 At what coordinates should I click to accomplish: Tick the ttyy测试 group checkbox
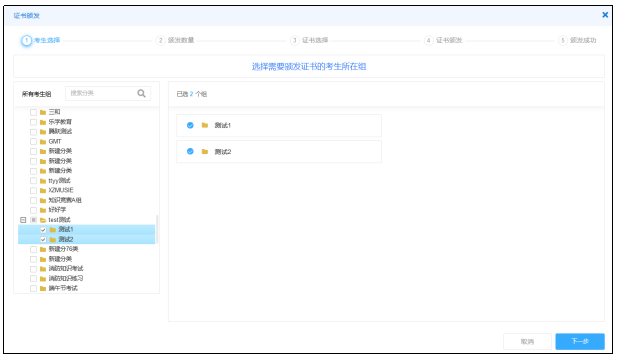(x=33, y=181)
